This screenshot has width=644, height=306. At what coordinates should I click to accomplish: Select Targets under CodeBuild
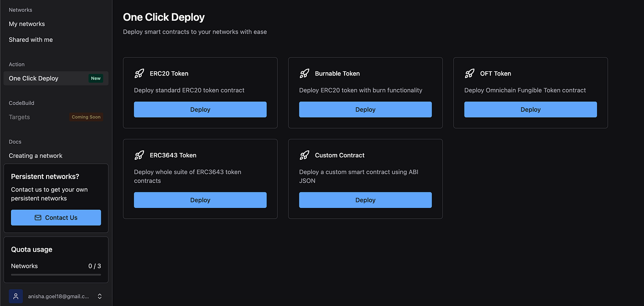coord(19,117)
